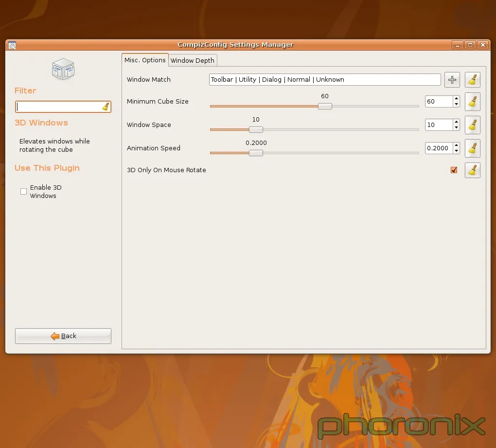This screenshot has height=448, width=496.
Task: Enable the 3D Windows plugin checkbox
Action: tap(23, 192)
